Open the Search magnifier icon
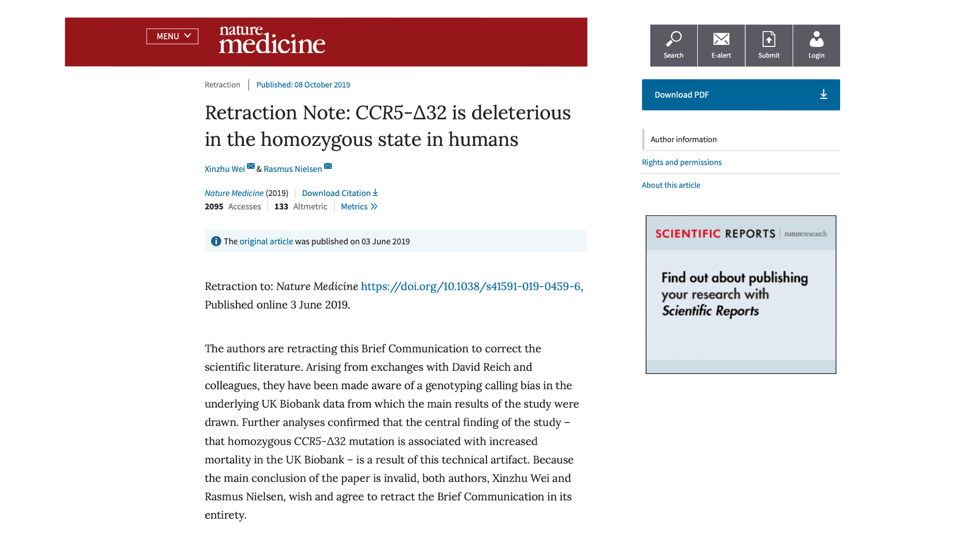 [673, 39]
